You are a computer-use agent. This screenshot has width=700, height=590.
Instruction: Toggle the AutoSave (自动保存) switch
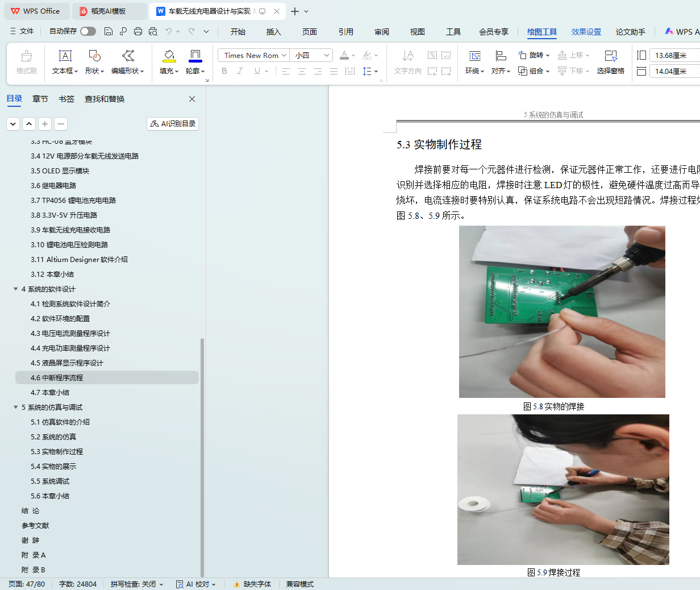[x=88, y=31]
